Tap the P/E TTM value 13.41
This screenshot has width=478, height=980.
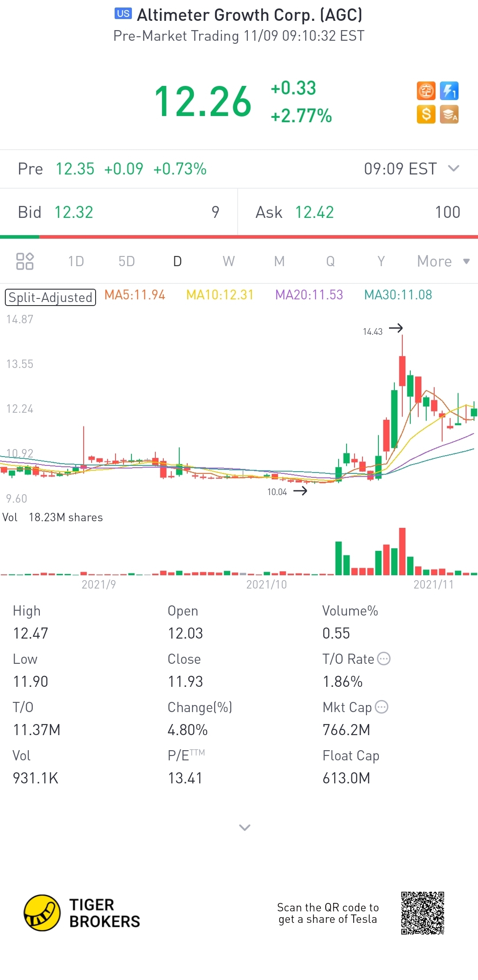coord(185,778)
